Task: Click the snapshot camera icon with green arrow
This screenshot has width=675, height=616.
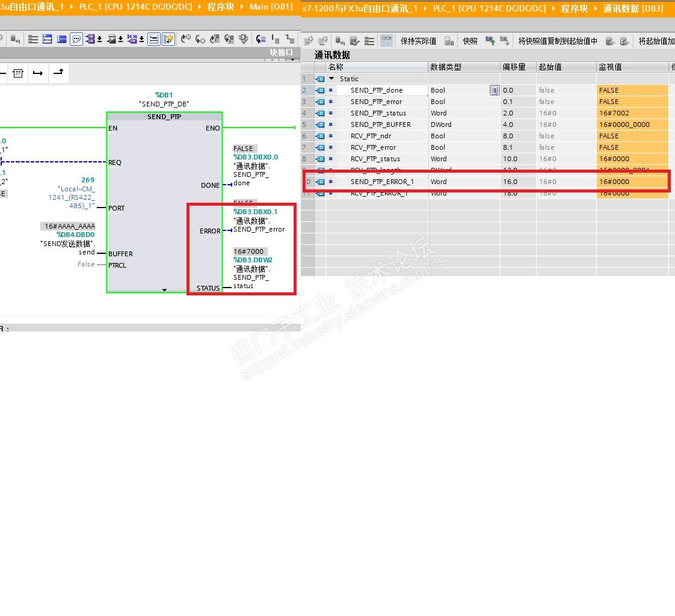Action: tap(490, 41)
